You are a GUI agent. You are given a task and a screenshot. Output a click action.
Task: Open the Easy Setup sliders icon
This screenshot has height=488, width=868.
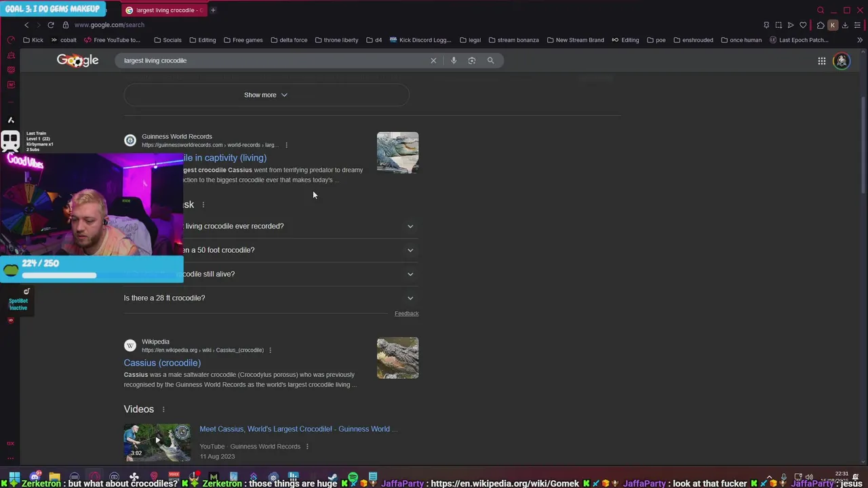click(857, 25)
